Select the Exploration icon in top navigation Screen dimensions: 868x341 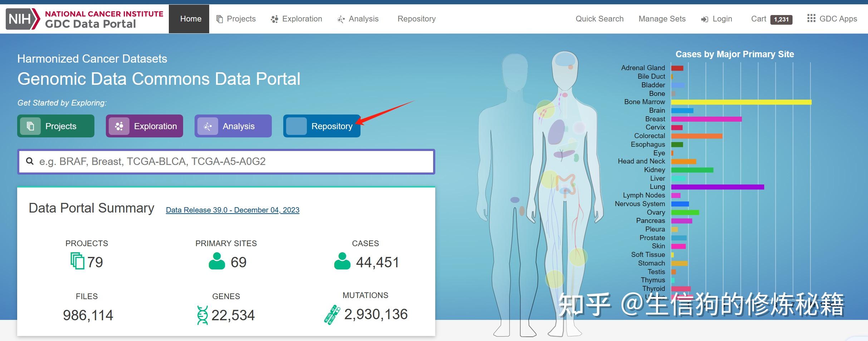click(275, 19)
